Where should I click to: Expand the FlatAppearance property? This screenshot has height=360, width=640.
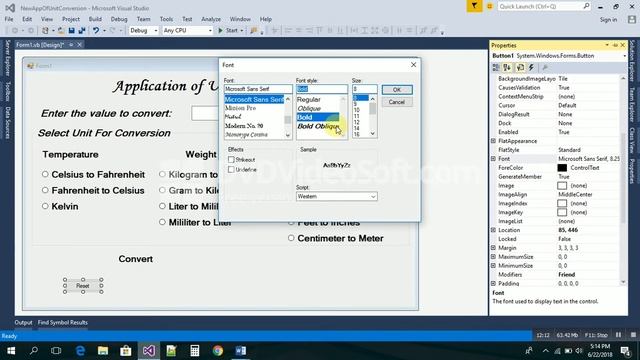(493, 141)
